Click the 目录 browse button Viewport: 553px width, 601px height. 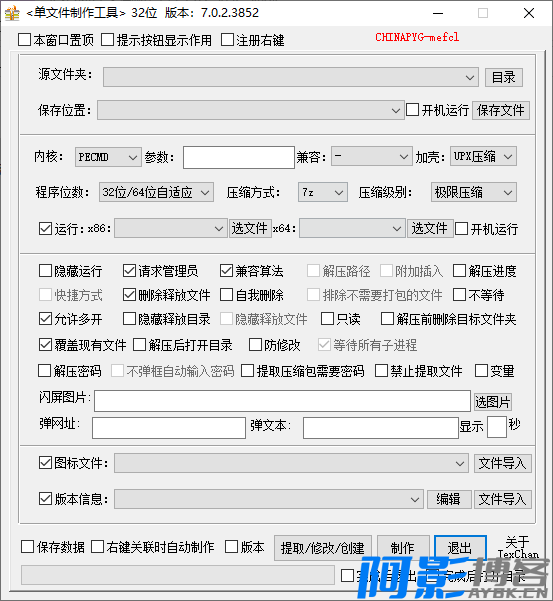504,77
